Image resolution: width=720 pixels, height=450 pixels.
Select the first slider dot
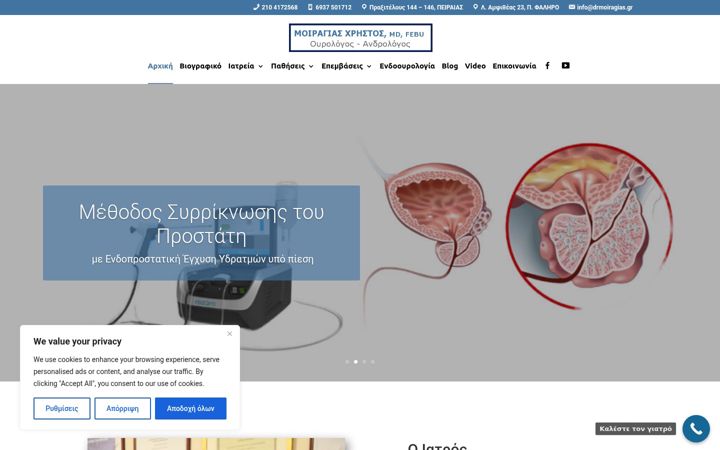tap(347, 362)
